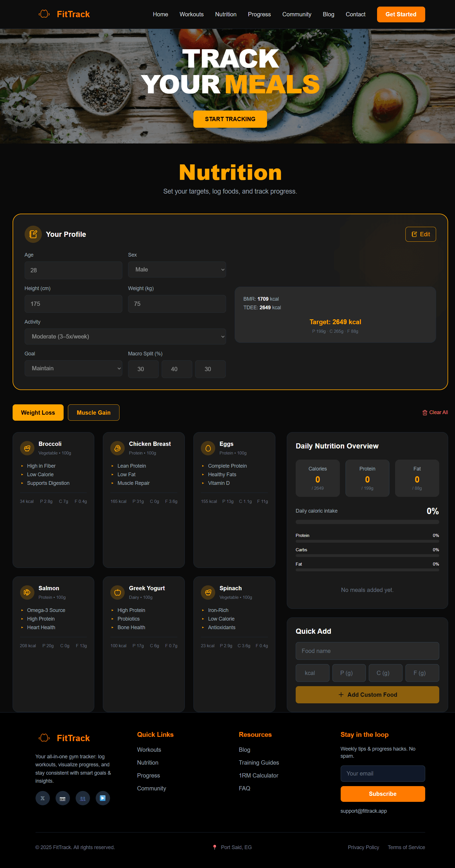The height and width of the screenshot is (868, 455).
Task: Click the Protein percentage progress bar
Action: 367,542
